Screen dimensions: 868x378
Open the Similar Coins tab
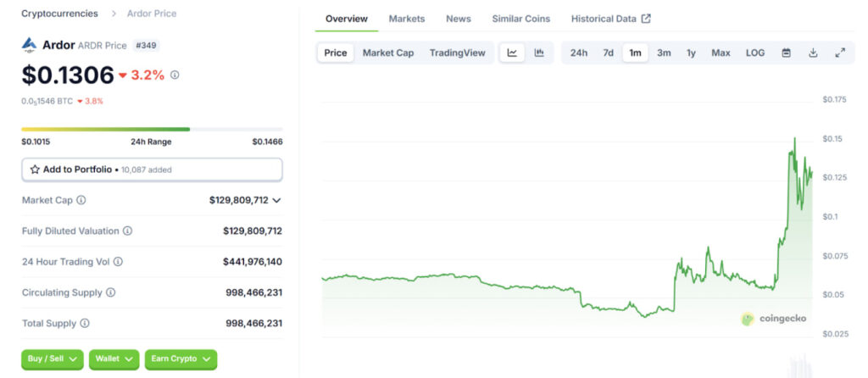pos(521,19)
